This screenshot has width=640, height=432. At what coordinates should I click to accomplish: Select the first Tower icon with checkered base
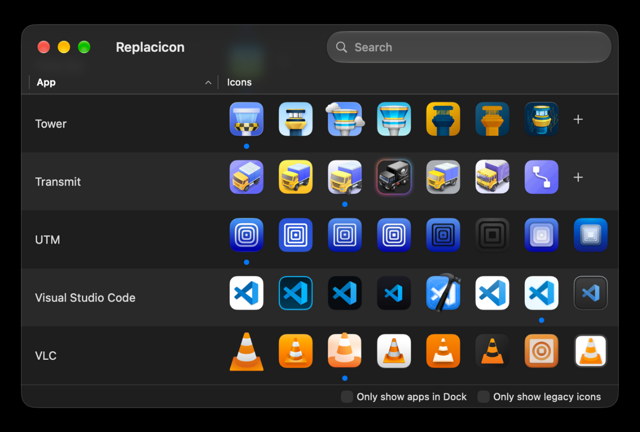[246, 119]
